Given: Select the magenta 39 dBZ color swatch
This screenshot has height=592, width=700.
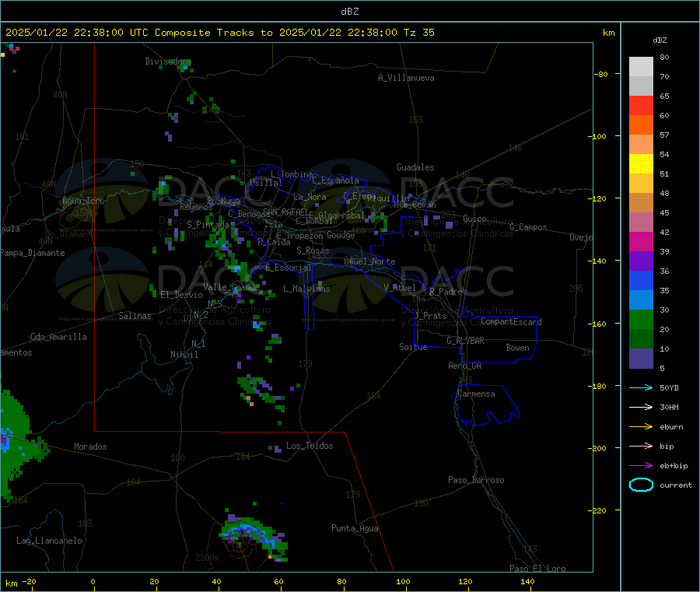Looking at the screenshot, I should coord(641,241).
